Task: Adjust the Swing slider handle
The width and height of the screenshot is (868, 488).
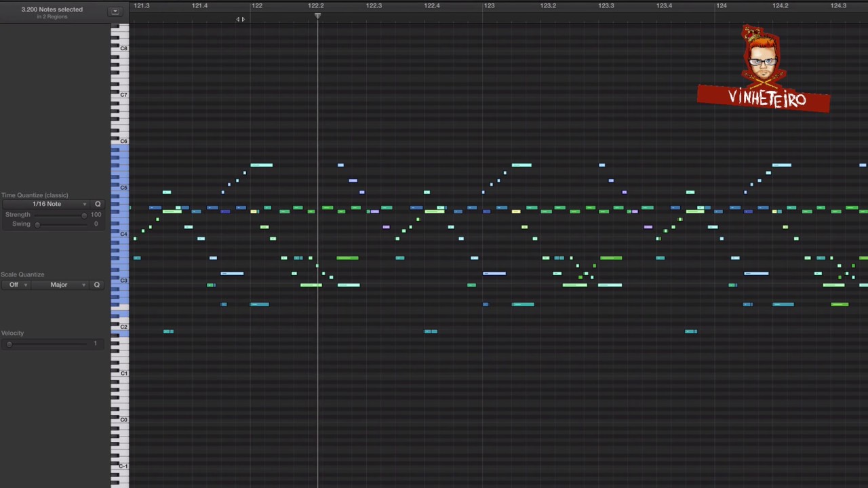Action: coord(37,224)
